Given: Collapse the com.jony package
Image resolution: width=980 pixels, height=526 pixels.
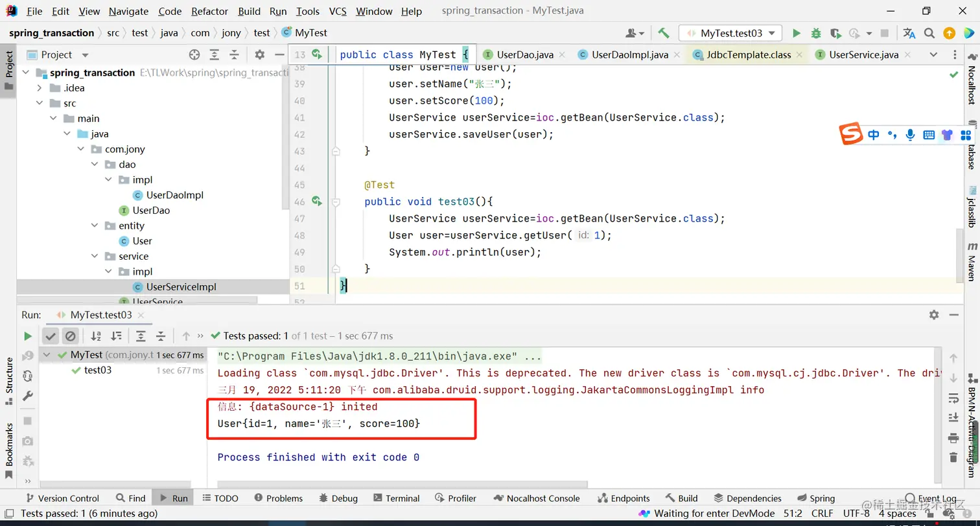Looking at the screenshot, I should coord(80,149).
